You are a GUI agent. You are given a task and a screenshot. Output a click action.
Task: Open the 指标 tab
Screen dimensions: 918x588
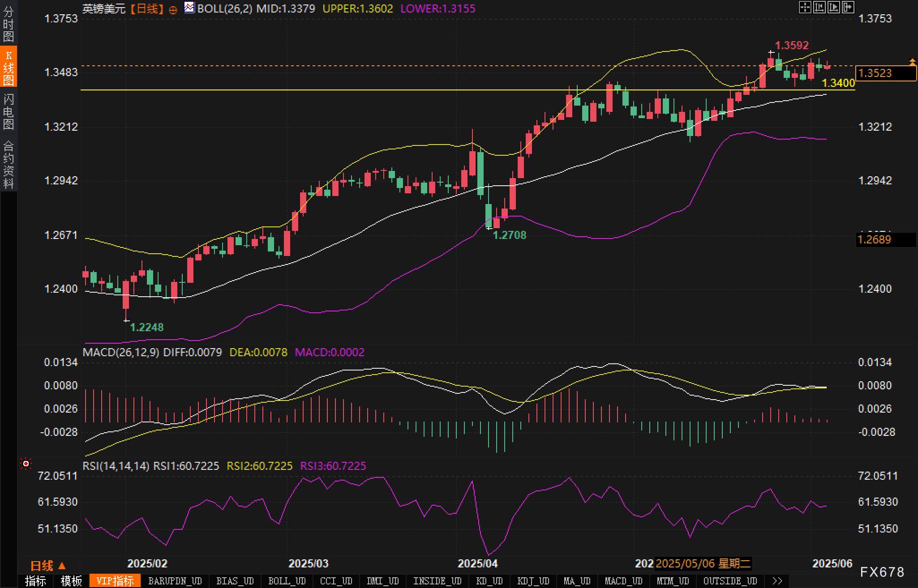click(36, 581)
